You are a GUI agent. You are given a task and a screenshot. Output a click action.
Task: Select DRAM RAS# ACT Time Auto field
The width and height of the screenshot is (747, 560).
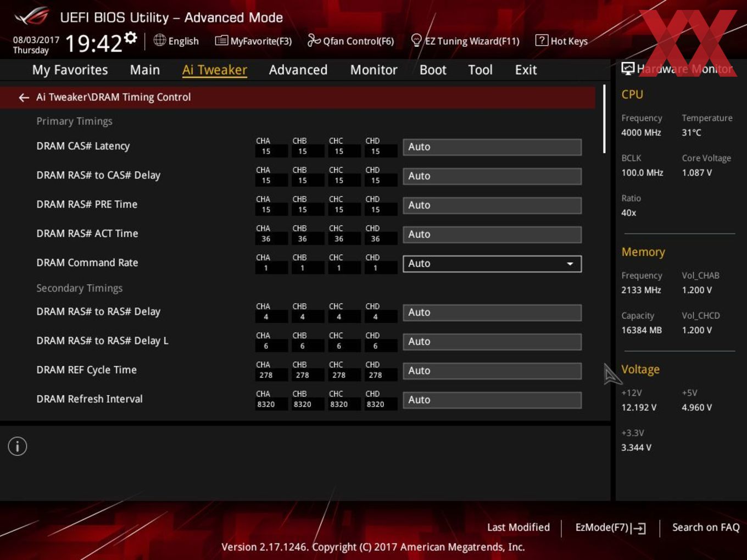pyautogui.click(x=492, y=234)
